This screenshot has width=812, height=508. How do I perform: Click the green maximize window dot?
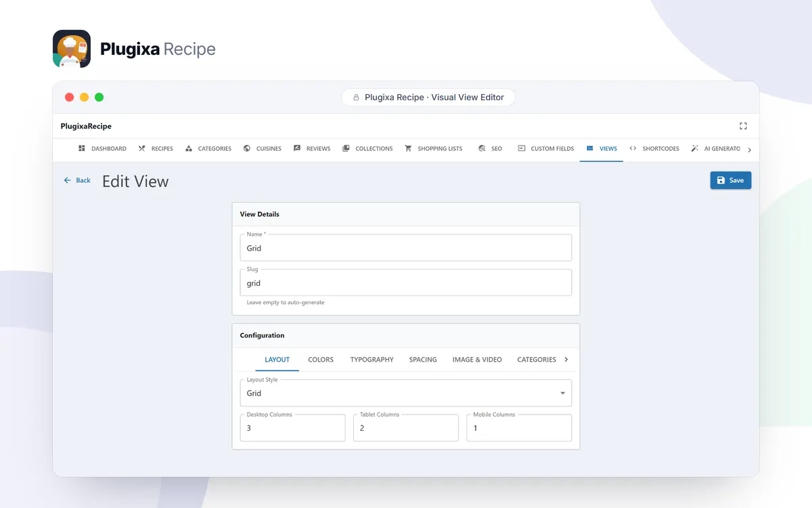(x=99, y=97)
